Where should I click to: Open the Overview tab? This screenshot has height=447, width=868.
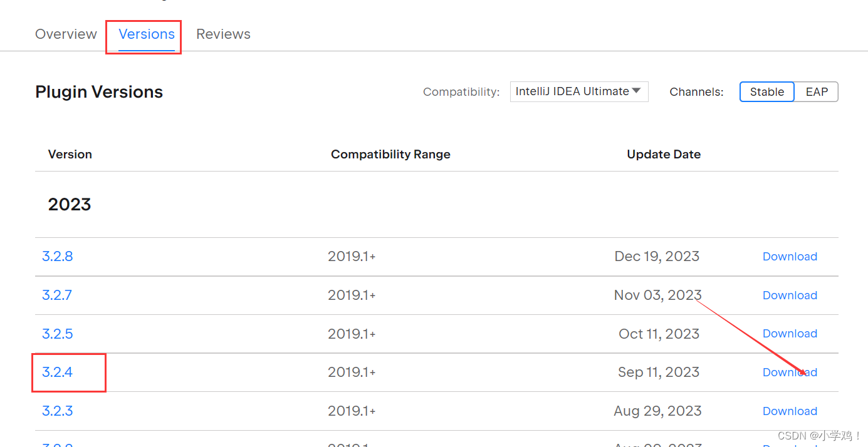click(x=66, y=34)
